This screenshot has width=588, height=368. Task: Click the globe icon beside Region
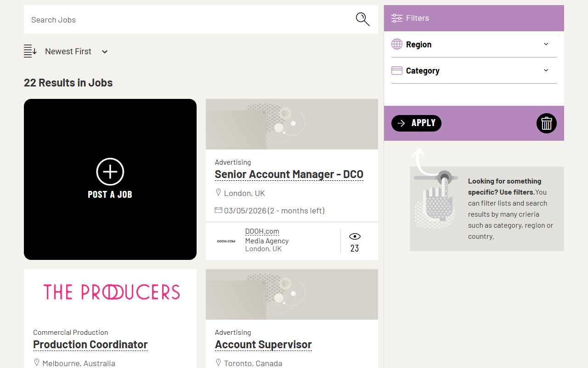(x=397, y=44)
